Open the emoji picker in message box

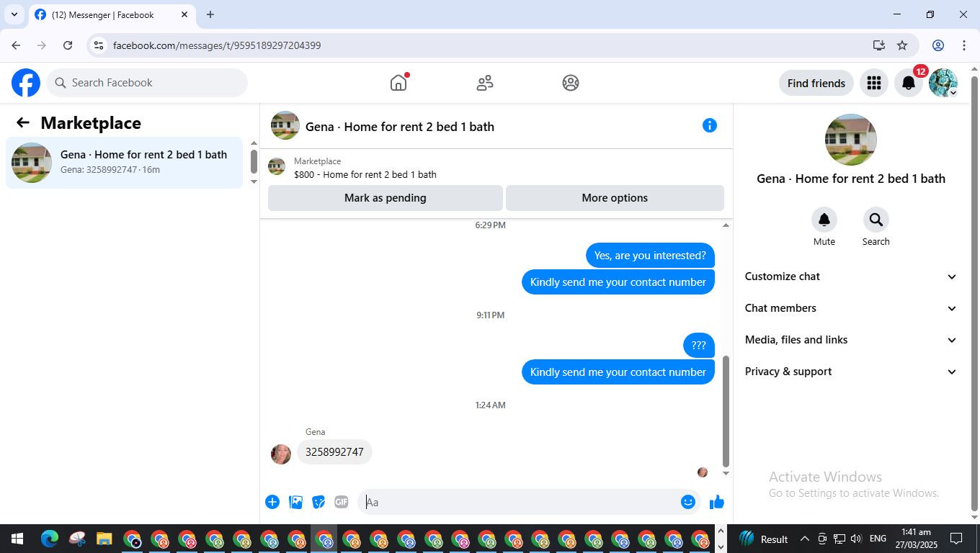688,502
